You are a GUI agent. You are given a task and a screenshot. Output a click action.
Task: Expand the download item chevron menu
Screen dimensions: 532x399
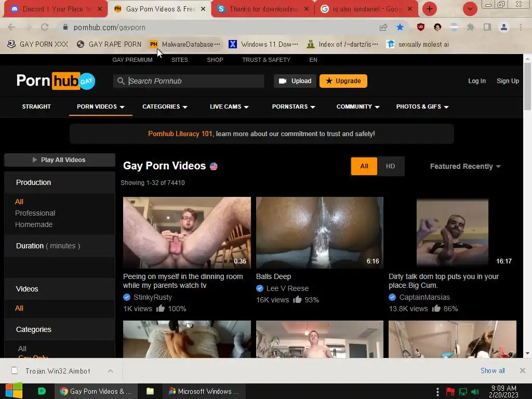(x=111, y=371)
